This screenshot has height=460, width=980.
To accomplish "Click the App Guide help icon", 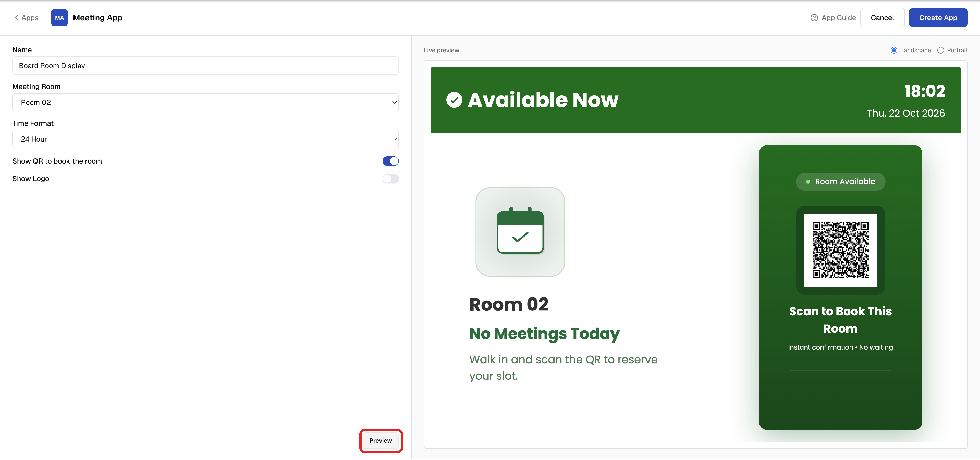I will click(x=814, y=18).
